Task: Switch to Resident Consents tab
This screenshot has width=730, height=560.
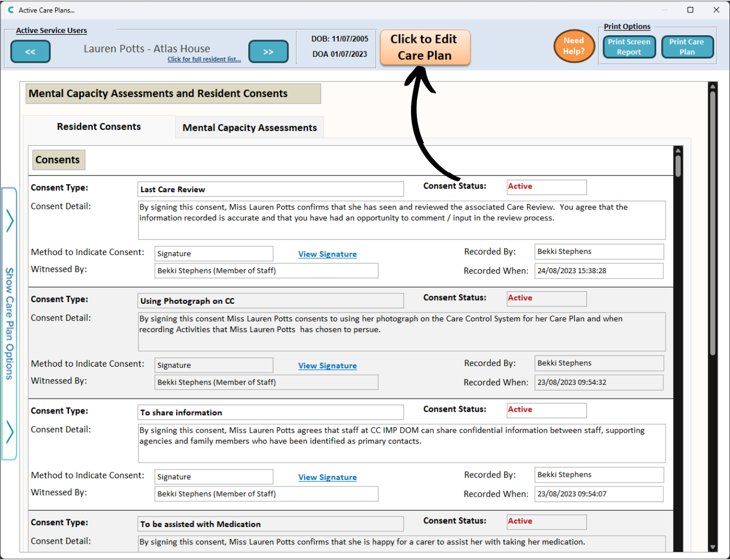Action: pos(99,127)
